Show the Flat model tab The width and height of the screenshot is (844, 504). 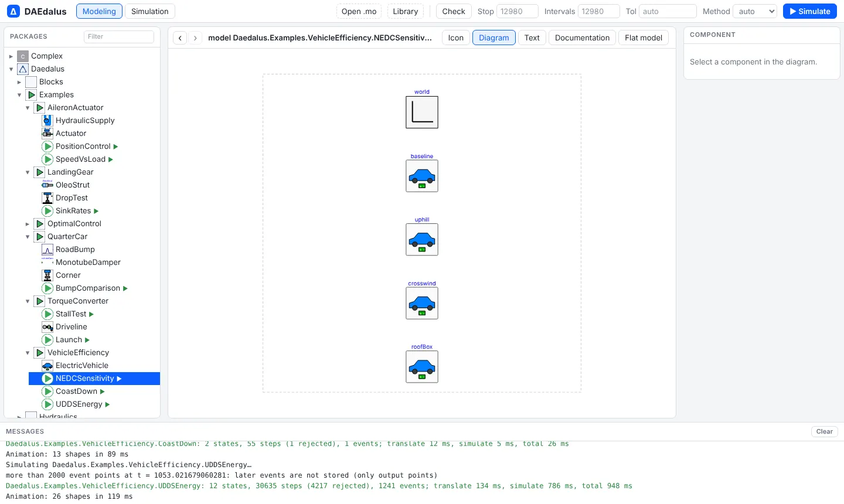644,38
